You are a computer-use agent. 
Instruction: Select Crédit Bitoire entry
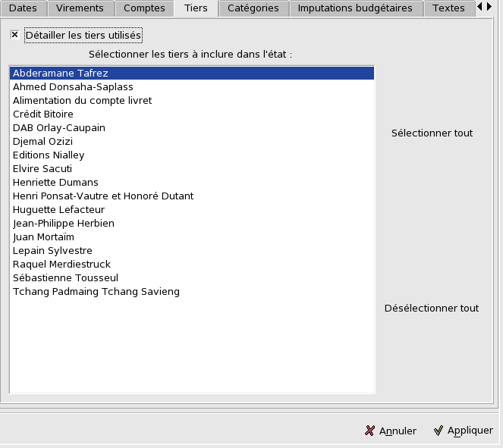click(x=192, y=114)
